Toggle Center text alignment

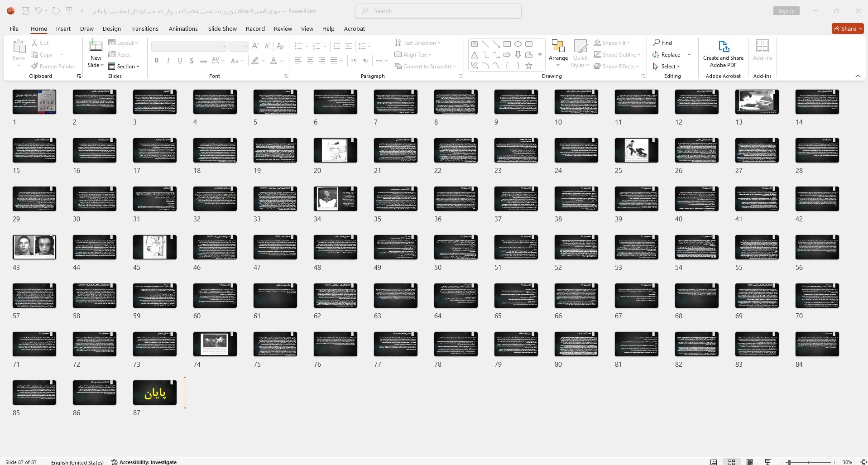(x=310, y=61)
